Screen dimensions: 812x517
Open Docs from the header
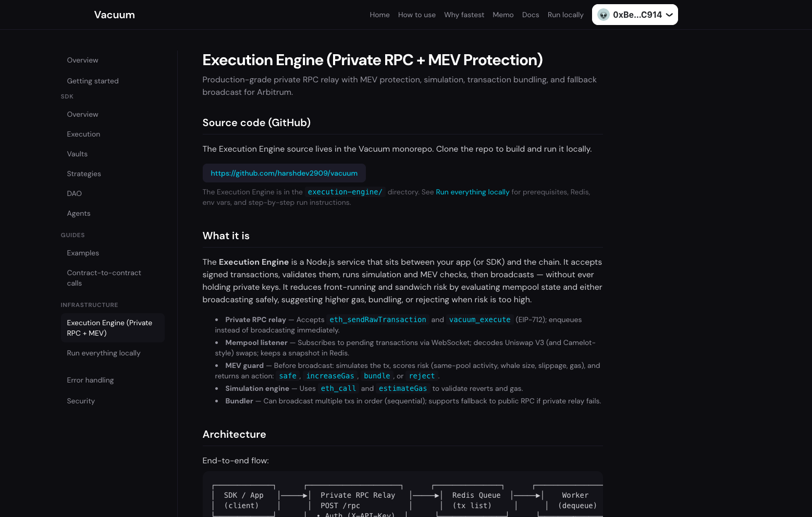[530, 15]
